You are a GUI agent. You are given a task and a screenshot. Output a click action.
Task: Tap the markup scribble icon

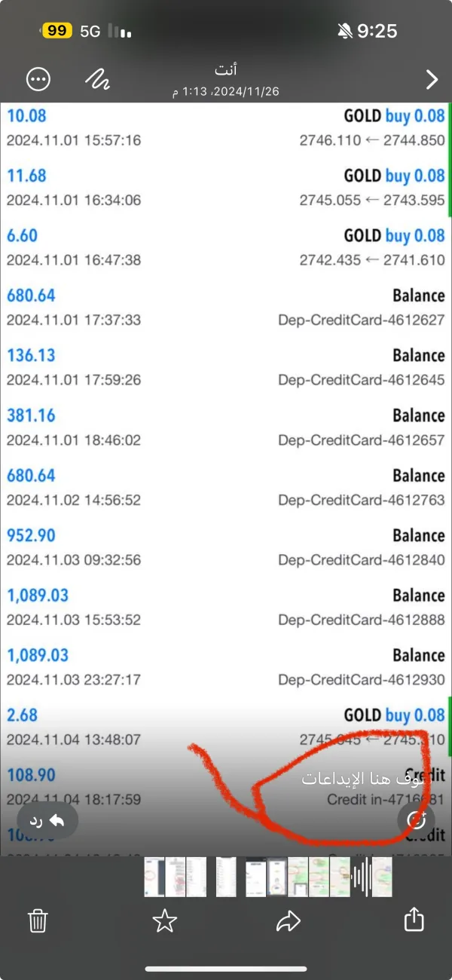tap(97, 78)
